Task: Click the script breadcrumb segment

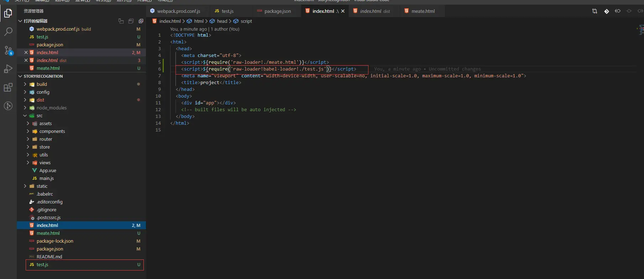Action: [x=243, y=21]
